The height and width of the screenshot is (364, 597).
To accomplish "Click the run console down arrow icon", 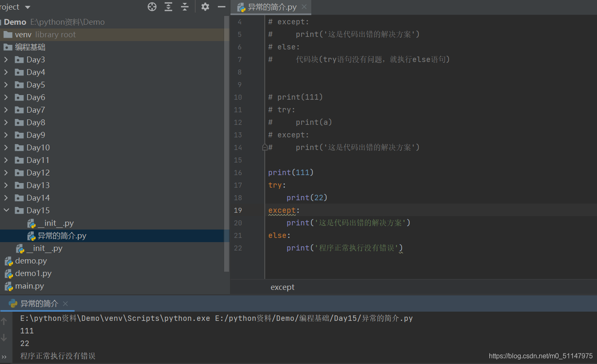I will (4, 337).
